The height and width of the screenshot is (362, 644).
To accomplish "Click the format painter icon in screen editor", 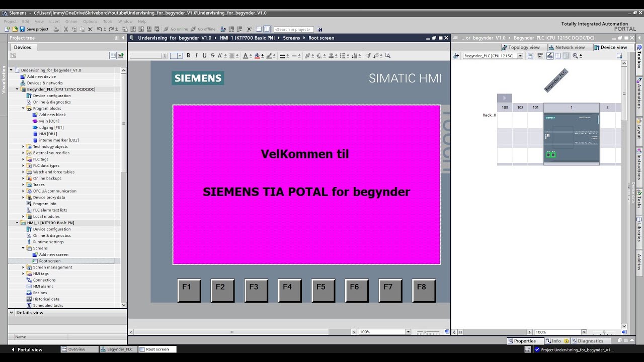I will pyautogui.click(x=368, y=56).
